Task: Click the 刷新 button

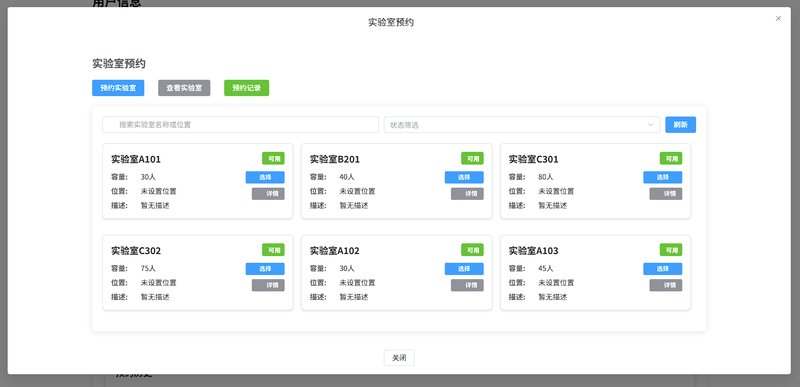Action: click(681, 125)
